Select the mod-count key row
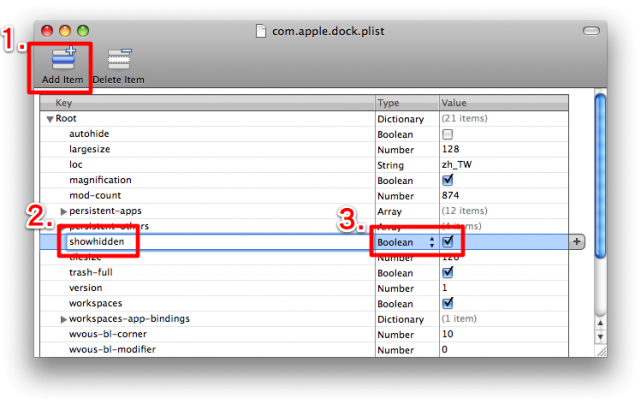The image size is (640, 404). pos(207,195)
